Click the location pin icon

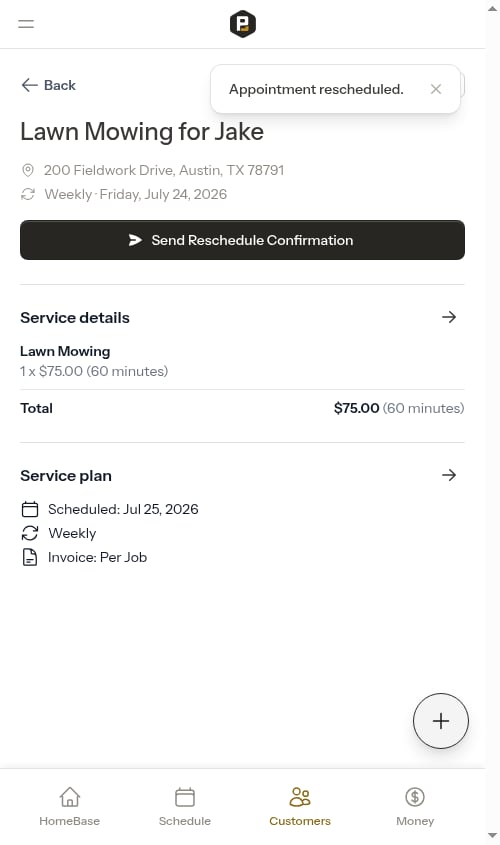click(27, 170)
